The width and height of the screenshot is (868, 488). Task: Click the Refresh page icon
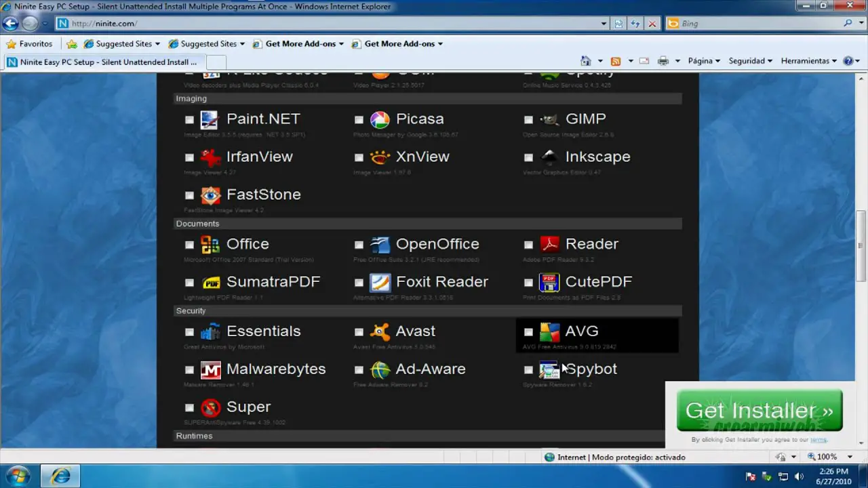tap(635, 23)
